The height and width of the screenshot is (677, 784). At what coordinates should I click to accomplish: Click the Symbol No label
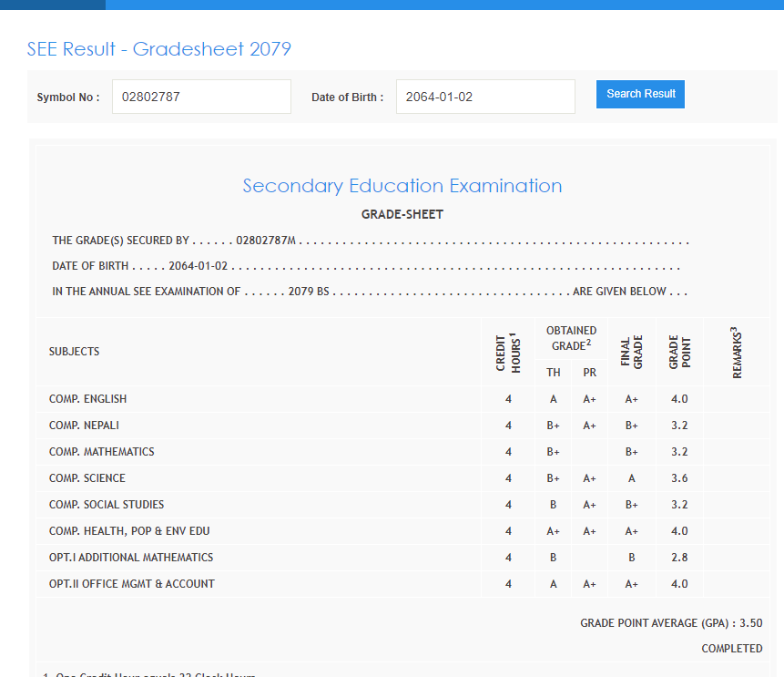click(x=67, y=97)
